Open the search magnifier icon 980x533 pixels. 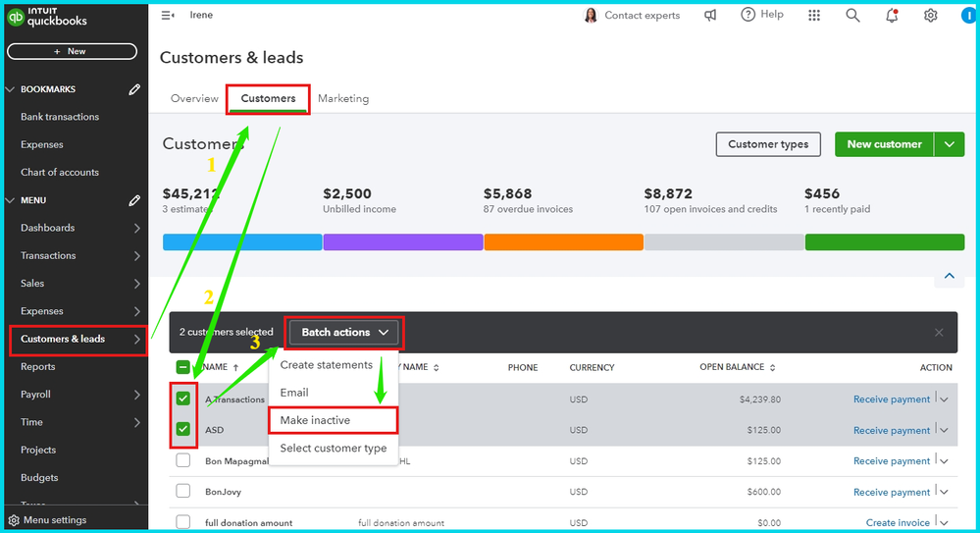point(852,15)
